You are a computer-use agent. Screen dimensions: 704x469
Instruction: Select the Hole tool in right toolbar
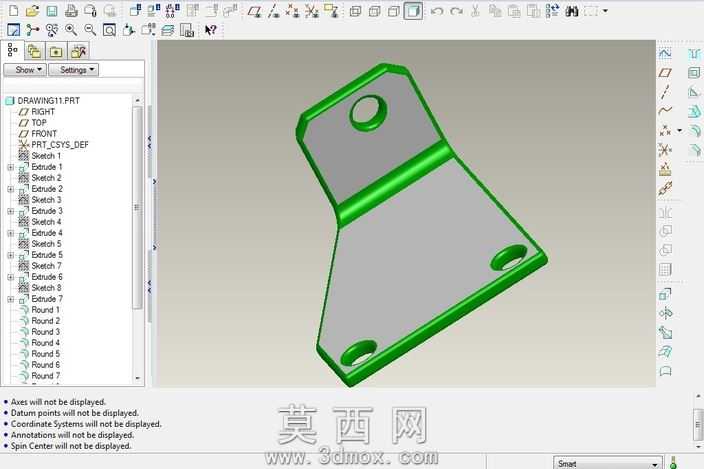pyautogui.click(x=694, y=53)
